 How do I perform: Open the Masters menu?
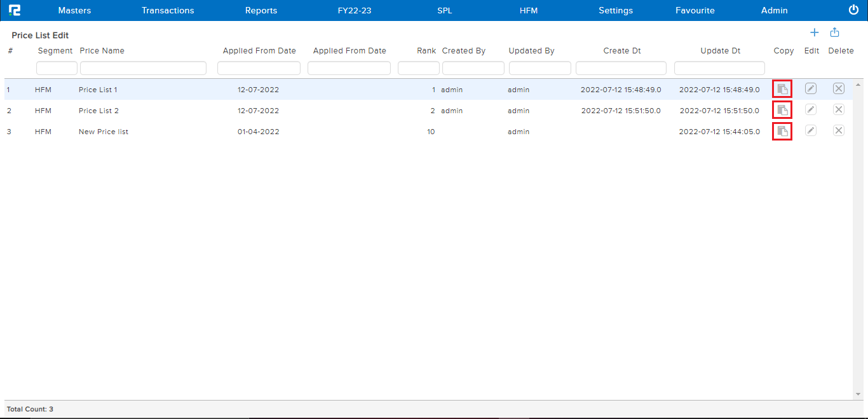point(74,10)
